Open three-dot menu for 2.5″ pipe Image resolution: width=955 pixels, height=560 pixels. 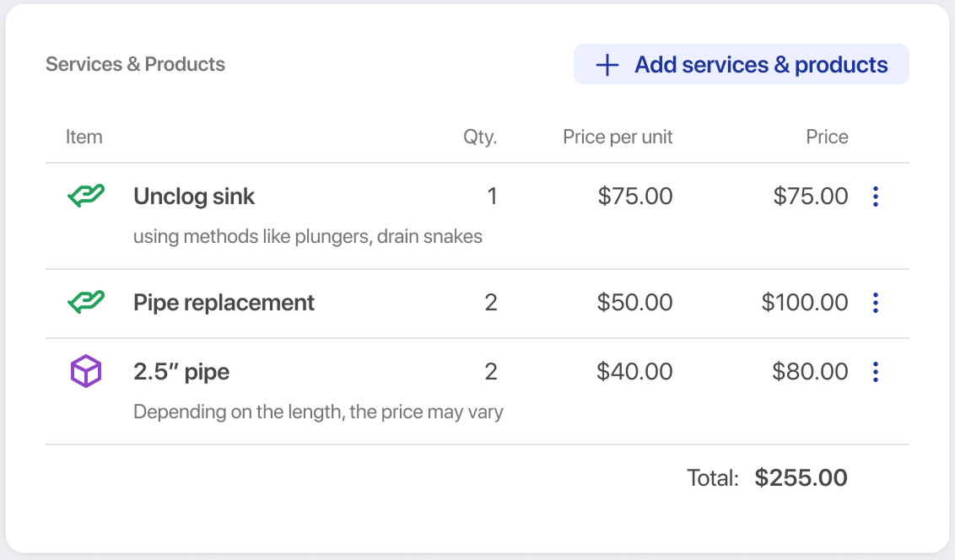[x=875, y=372]
